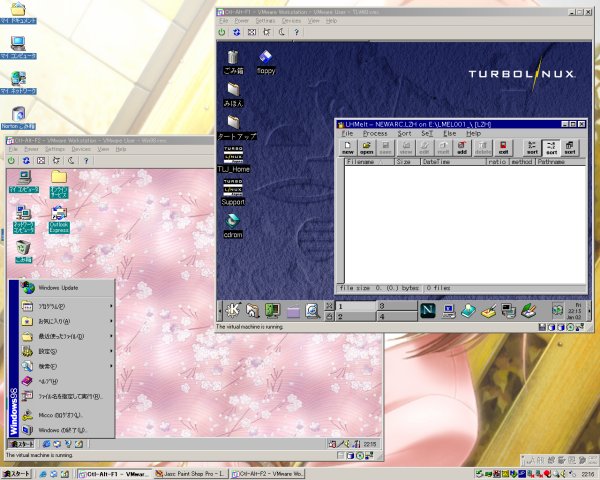
Task: Choose Windows の終了 in Windows 98 Start menu
Action: (x=67, y=430)
